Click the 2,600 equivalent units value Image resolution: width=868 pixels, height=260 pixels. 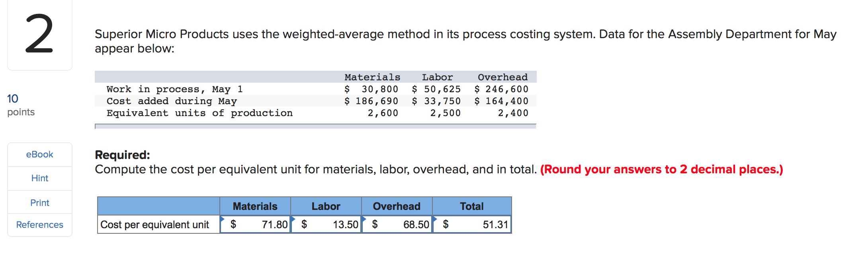click(383, 113)
